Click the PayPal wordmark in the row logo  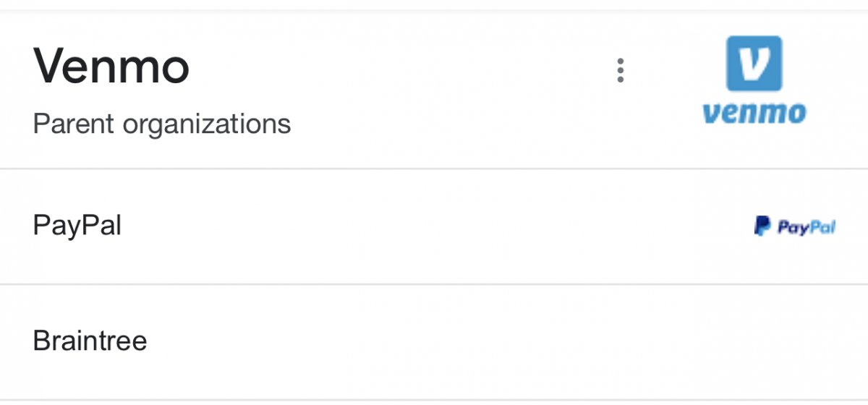pyautogui.click(x=806, y=227)
